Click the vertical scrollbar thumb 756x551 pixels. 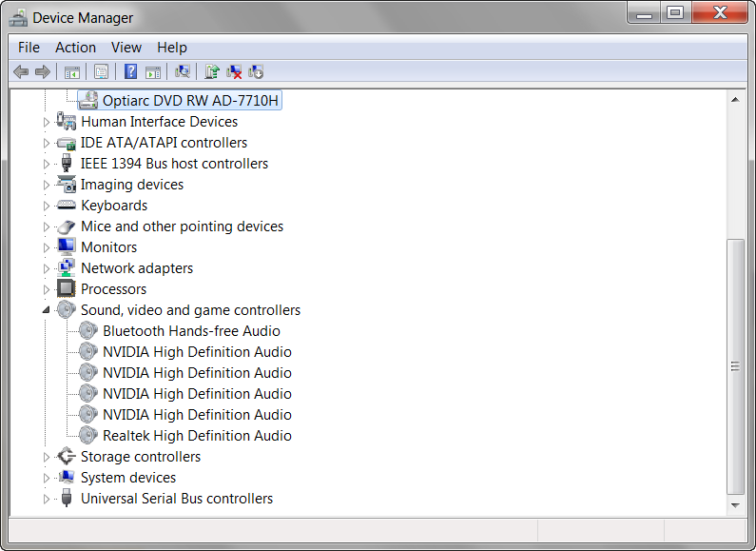pos(735,366)
